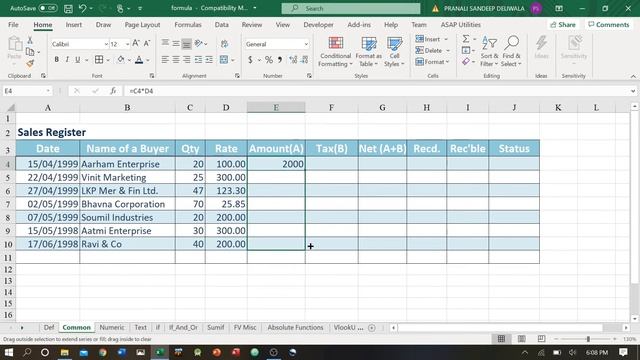Add new sheet with plus icon

371,327
